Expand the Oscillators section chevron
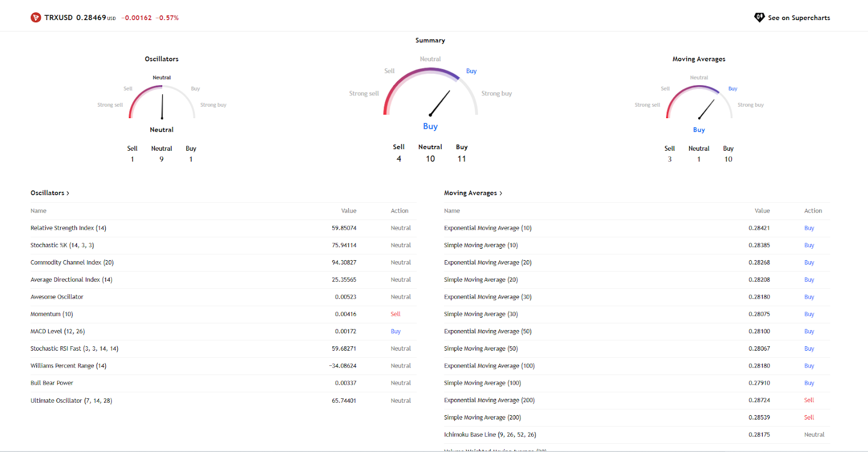Screen dimensions: 868x452 point(68,193)
